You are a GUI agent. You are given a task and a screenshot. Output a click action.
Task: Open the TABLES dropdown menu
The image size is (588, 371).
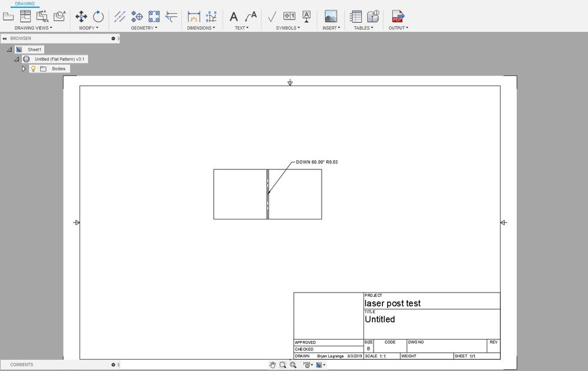pyautogui.click(x=364, y=28)
